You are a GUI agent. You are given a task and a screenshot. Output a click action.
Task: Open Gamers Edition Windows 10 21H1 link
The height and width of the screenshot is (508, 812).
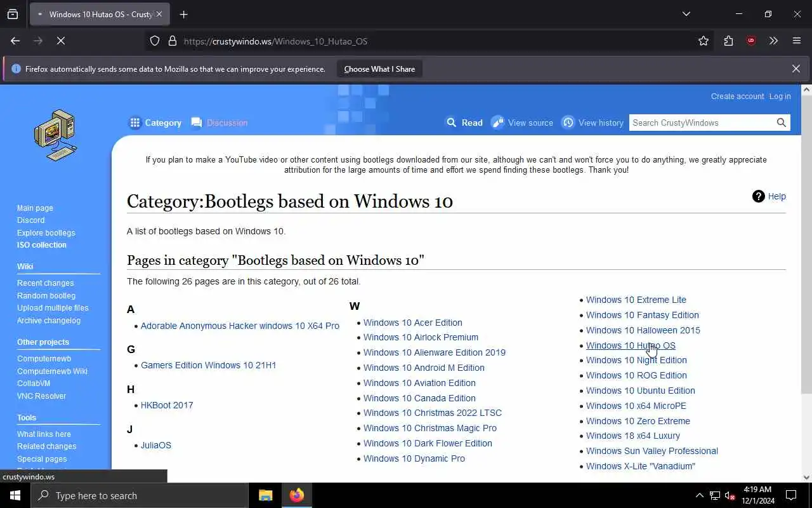208,365
